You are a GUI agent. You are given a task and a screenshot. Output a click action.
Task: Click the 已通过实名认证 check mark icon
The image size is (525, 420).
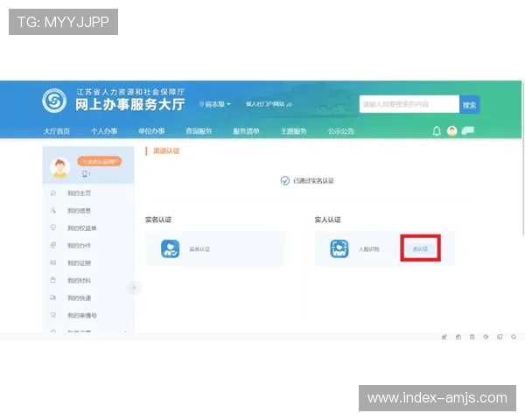tap(285, 180)
